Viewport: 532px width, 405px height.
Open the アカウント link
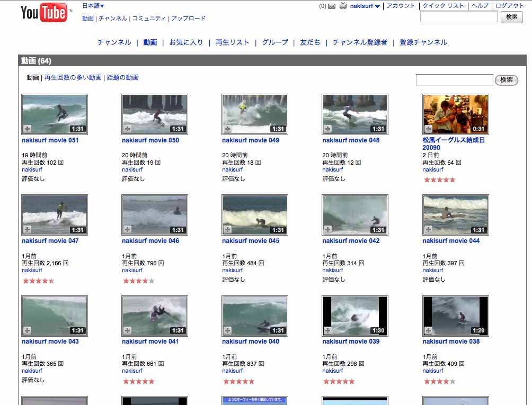pos(401,6)
